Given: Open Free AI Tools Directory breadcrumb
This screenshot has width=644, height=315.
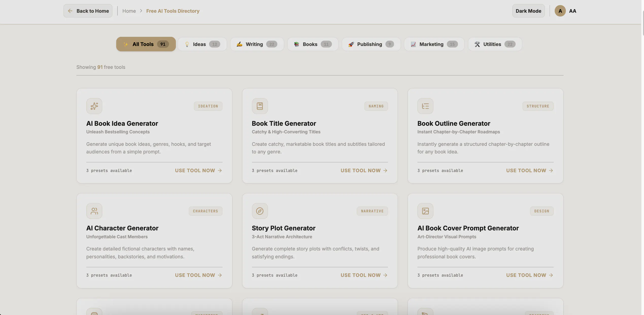Looking at the screenshot, I should 173,11.
